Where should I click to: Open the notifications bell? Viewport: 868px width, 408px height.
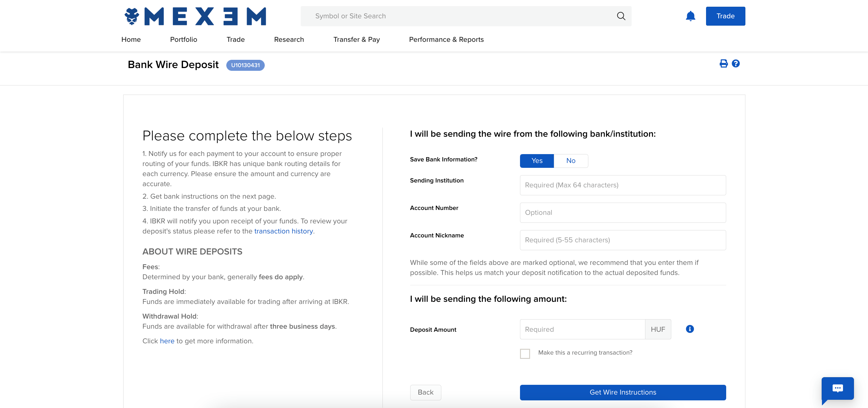[x=690, y=16]
